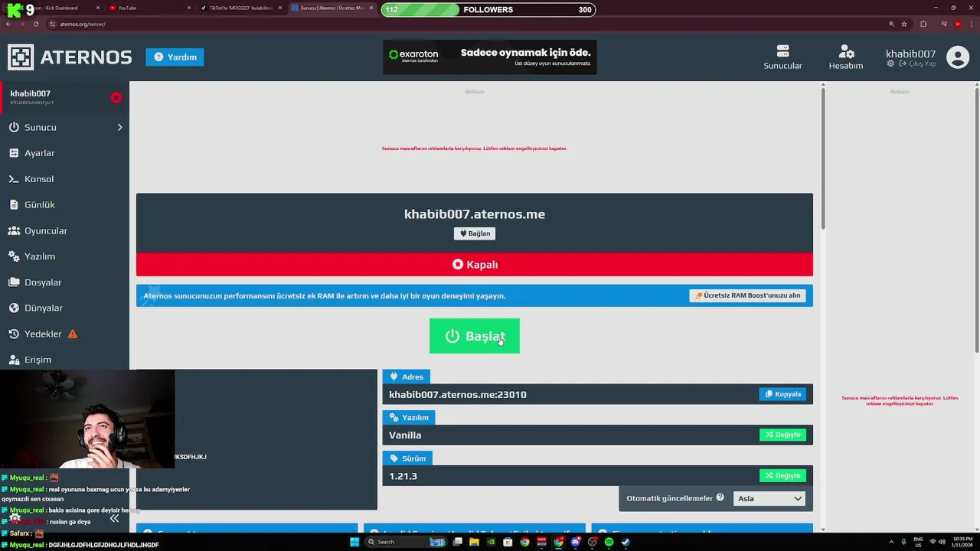This screenshot has height=551, width=980.
Task: Click the khabib007.aternos.me:23010 address text
Action: (458, 395)
